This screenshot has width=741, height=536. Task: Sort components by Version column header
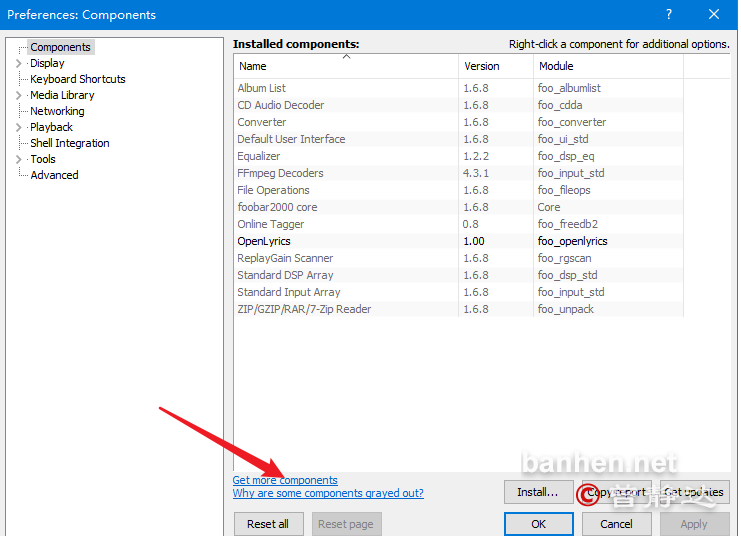point(496,66)
